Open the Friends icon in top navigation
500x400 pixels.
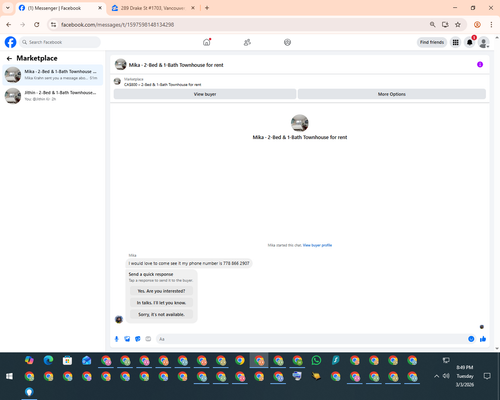tap(247, 42)
